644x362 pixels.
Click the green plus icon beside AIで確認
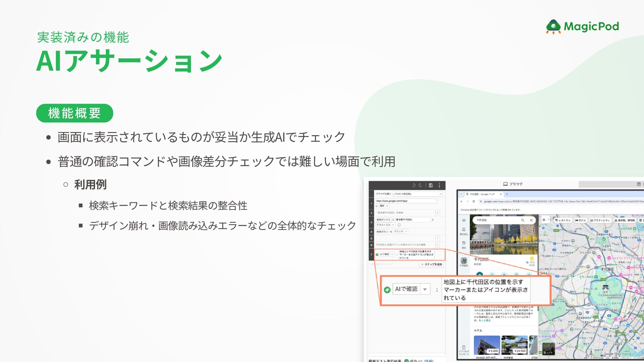click(387, 290)
